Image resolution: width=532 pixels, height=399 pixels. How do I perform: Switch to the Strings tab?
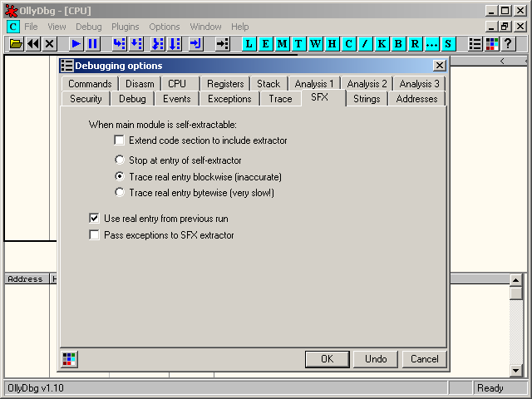pyautogui.click(x=367, y=99)
